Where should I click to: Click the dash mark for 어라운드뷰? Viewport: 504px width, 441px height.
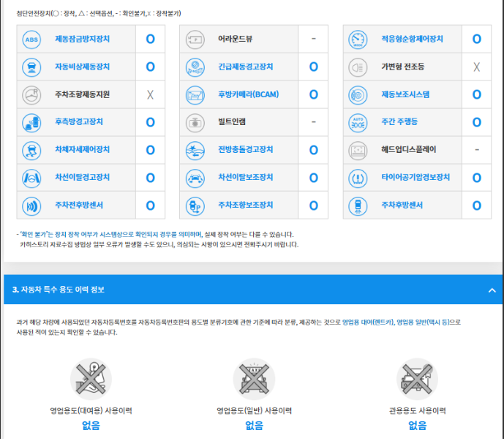click(313, 39)
